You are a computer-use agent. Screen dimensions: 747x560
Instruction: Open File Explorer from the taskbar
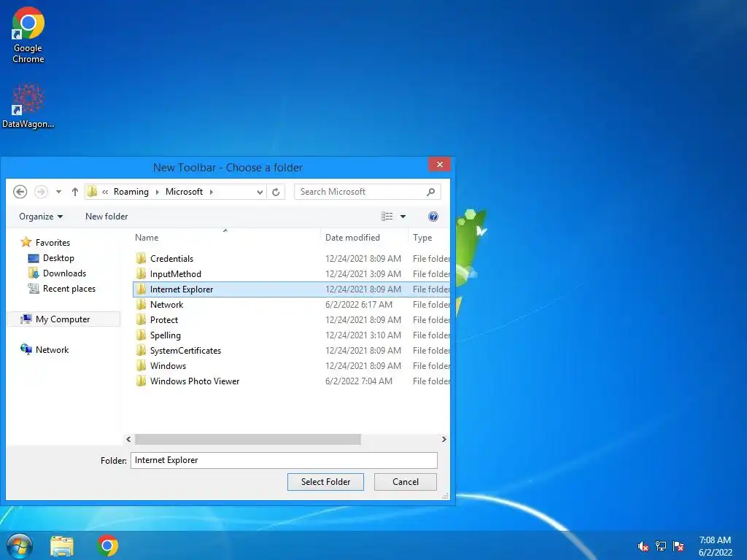[62, 546]
